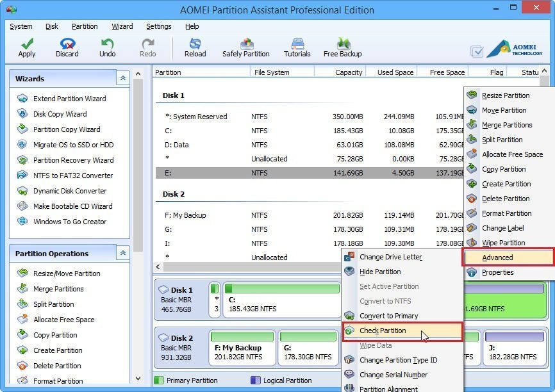
Task: Click the Primary Partition green legend swatch
Action: point(160,380)
